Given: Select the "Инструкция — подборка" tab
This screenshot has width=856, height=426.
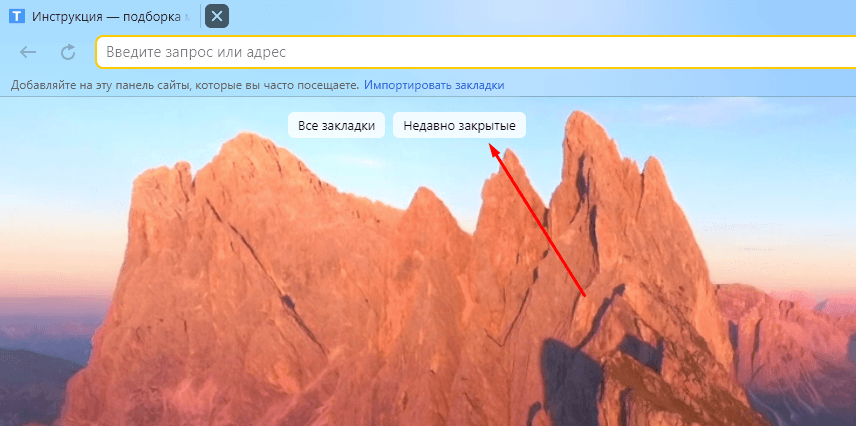Looking at the screenshot, I should point(110,17).
